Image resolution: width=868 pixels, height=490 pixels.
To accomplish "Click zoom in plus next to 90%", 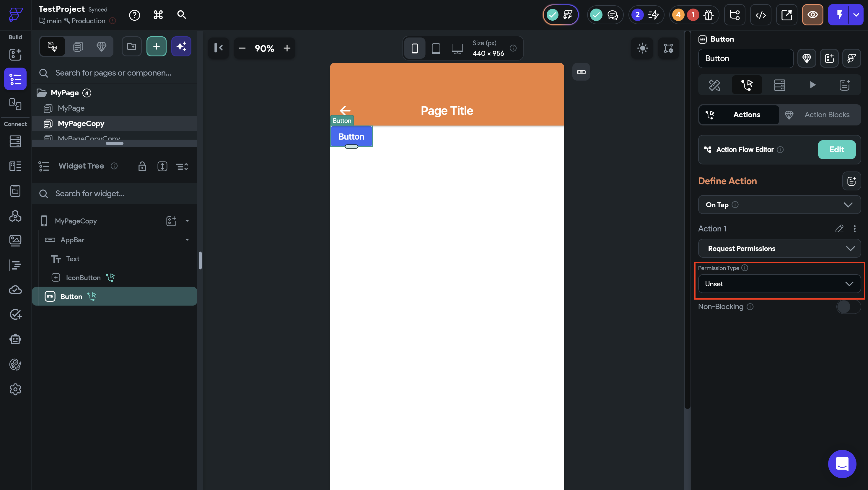I will pos(287,48).
